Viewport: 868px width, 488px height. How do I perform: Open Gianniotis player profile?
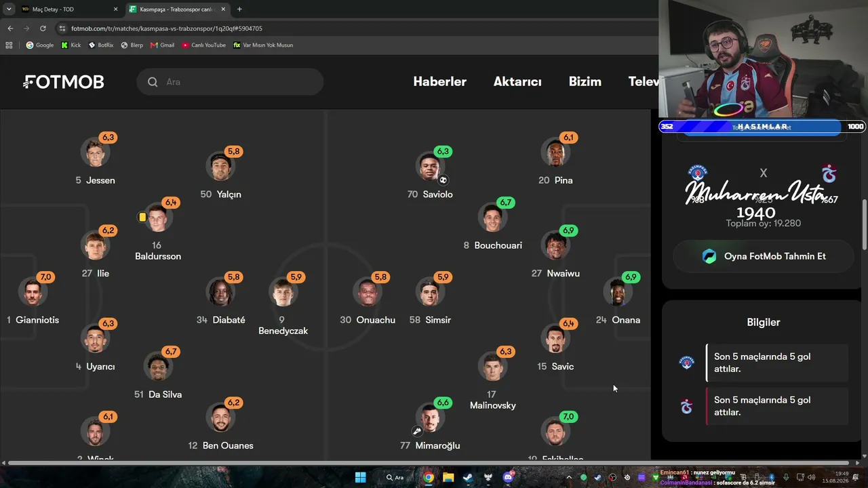33,300
